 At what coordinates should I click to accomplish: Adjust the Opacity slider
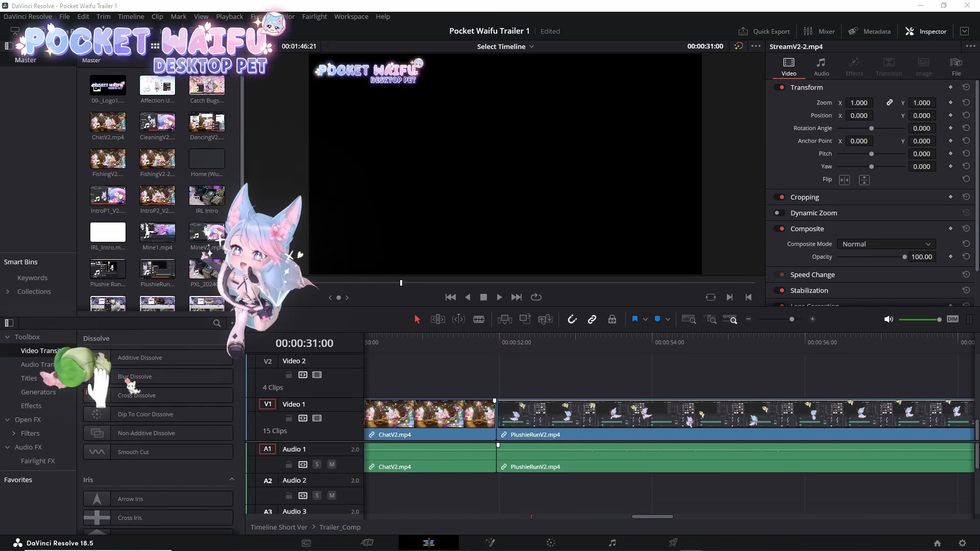click(x=904, y=257)
